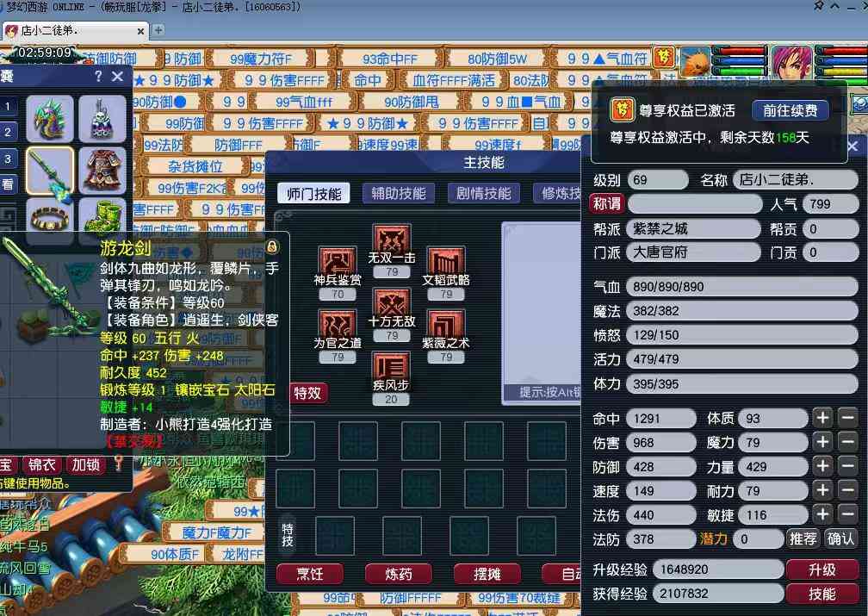Select inventory page 3 tab
868x616 pixels.
click(8, 159)
